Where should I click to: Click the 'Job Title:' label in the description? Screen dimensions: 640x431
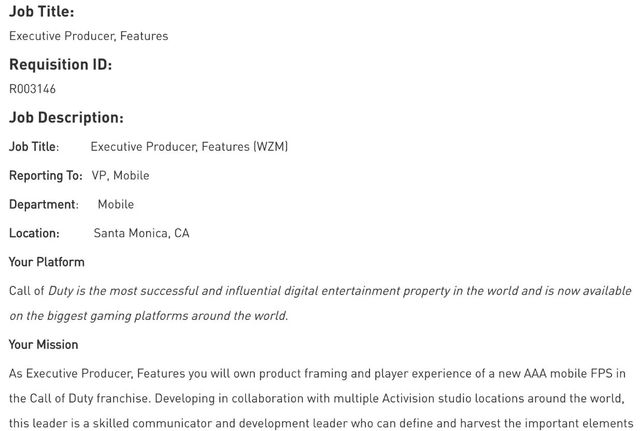(34, 147)
